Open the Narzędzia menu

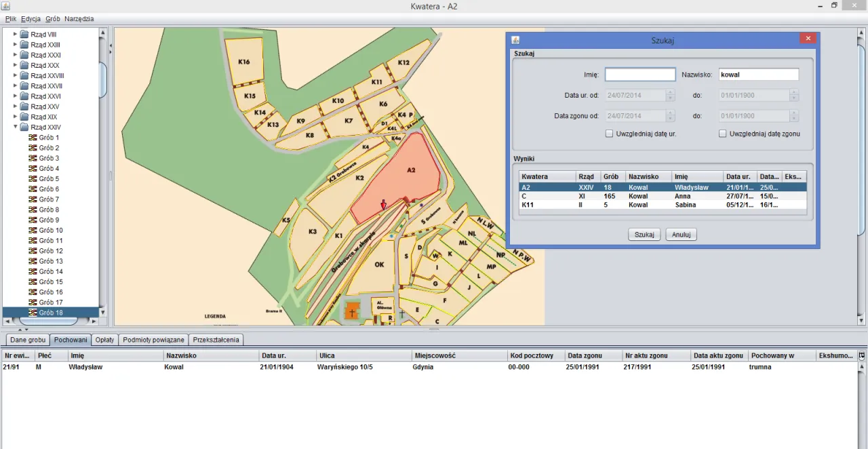(x=79, y=19)
